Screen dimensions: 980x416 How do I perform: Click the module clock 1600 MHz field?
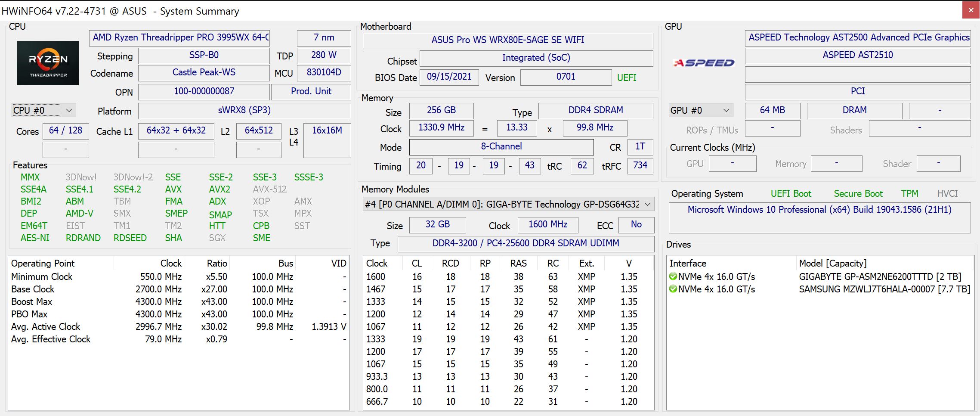[x=548, y=224]
